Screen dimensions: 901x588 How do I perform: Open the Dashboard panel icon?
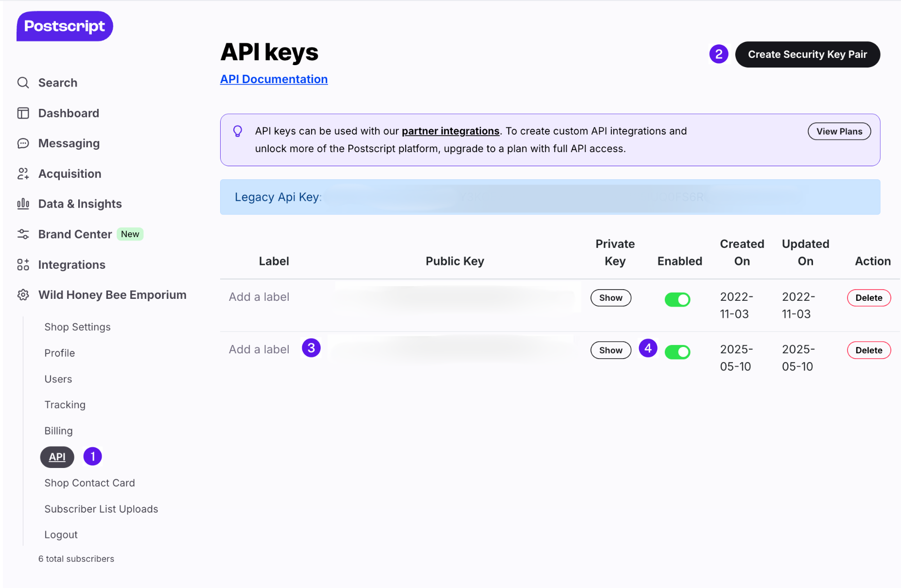click(x=23, y=113)
